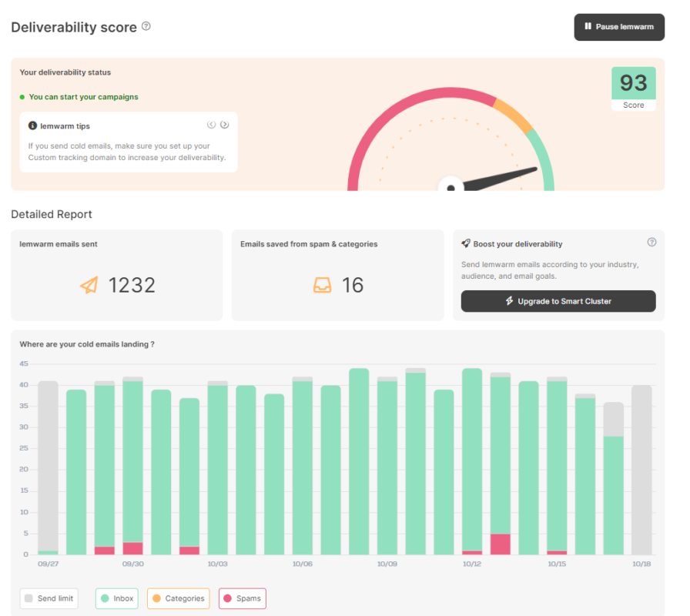Click Upgrade to Smart Cluster button
This screenshot has height=616, width=690.
click(x=558, y=301)
